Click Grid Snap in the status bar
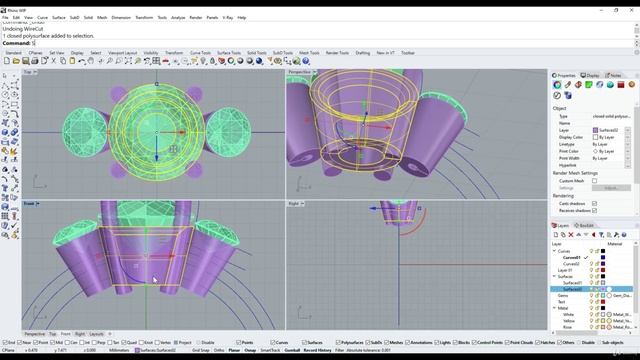This screenshot has width=640, height=360. (x=200, y=350)
